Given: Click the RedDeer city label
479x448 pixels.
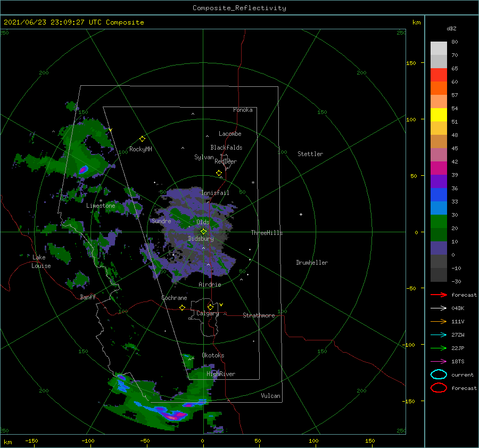Looking at the screenshot, I should click(x=226, y=161).
